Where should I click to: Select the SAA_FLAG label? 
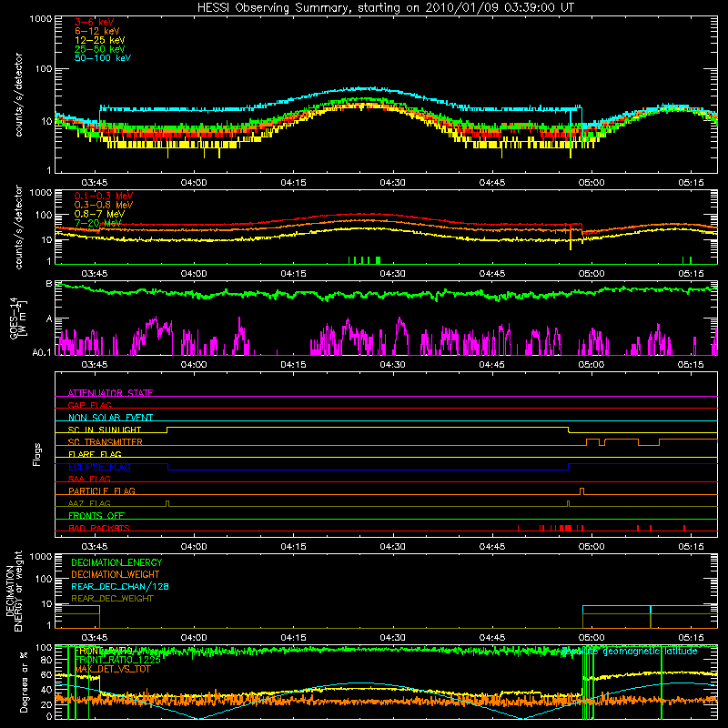point(89,479)
